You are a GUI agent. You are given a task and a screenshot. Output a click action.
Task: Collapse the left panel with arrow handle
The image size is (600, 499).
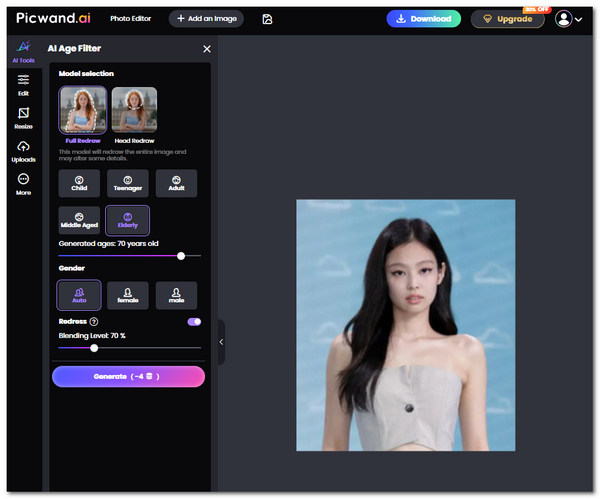[221, 342]
